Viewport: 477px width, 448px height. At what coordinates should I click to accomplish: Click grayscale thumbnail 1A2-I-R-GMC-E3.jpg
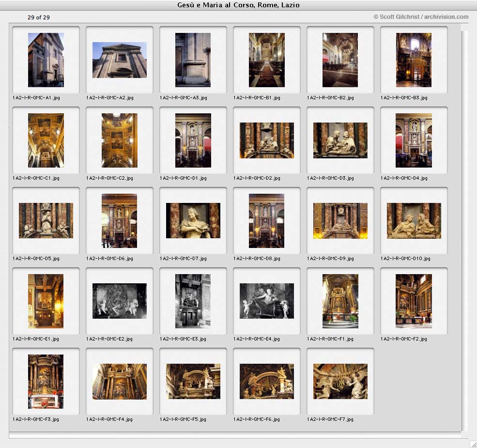click(x=193, y=301)
